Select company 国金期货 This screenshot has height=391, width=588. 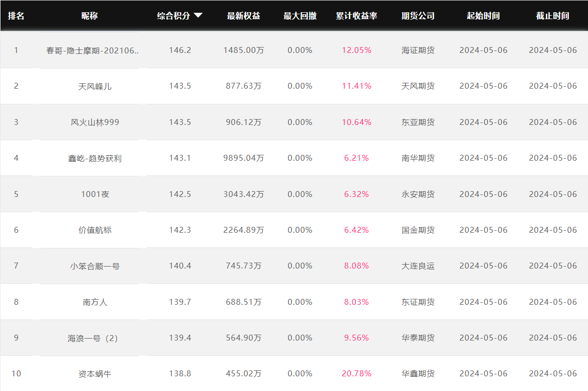pyautogui.click(x=418, y=230)
